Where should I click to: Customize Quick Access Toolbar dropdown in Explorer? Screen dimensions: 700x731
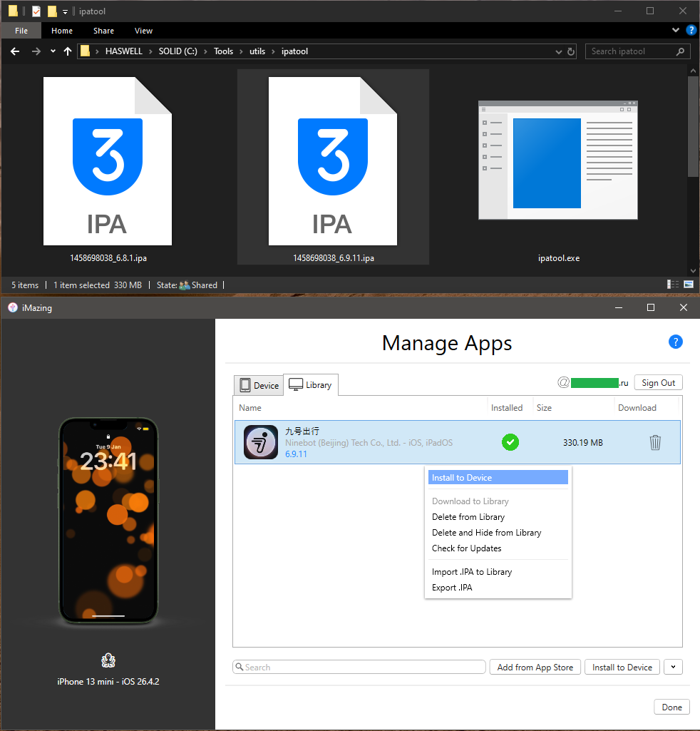click(66, 11)
